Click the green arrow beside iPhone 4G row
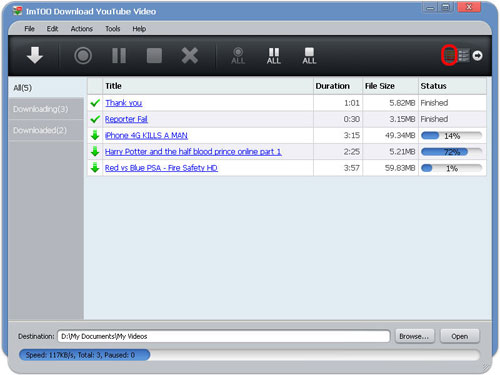The height and width of the screenshot is (375, 500). (95, 135)
